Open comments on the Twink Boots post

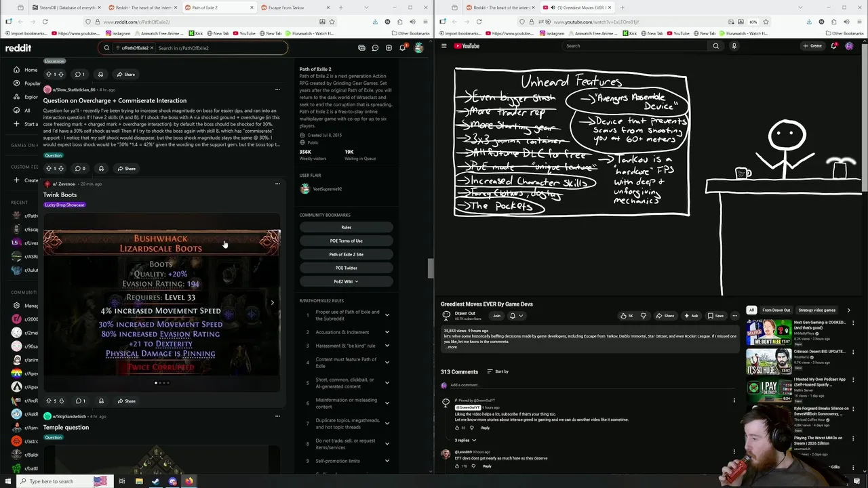point(79,401)
